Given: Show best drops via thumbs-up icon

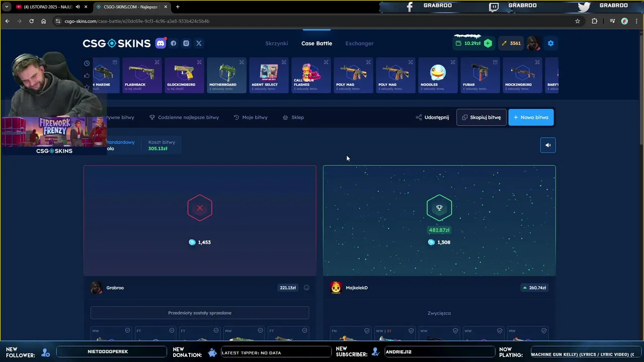Looking at the screenshot, I should click(87, 75).
